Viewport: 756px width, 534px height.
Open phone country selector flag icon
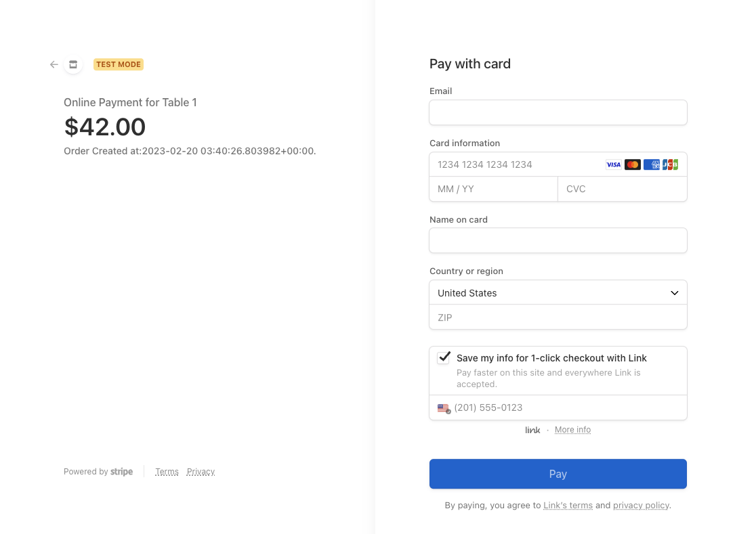[444, 408]
